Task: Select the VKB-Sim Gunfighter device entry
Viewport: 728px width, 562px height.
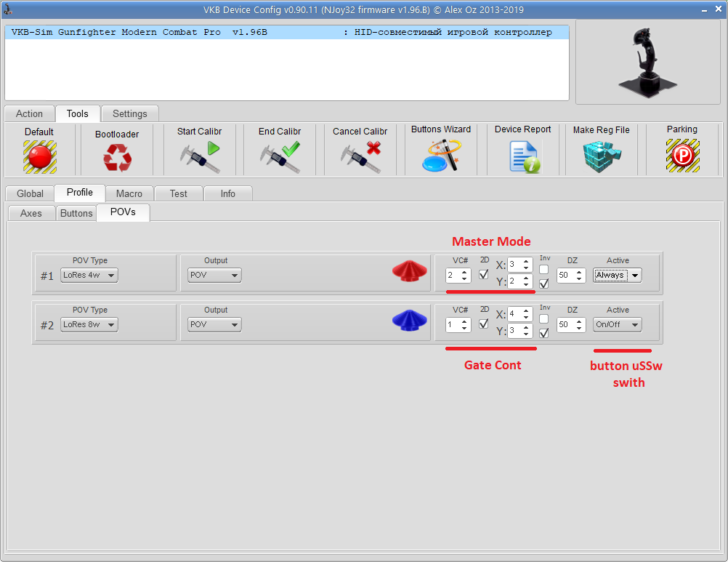Action: tap(286, 33)
